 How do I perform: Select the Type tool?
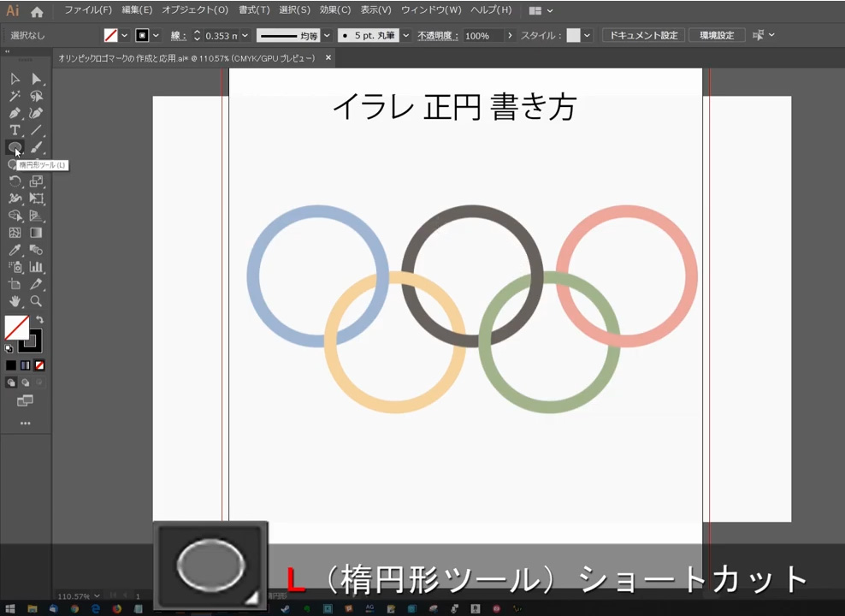click(x=15, y=131)
